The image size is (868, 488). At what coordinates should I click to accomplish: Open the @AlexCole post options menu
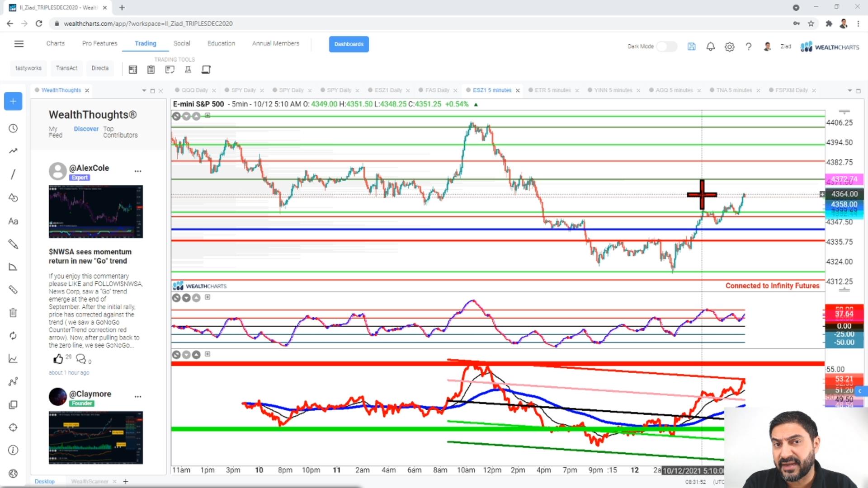pyautogui.click(x=138, y=171)
